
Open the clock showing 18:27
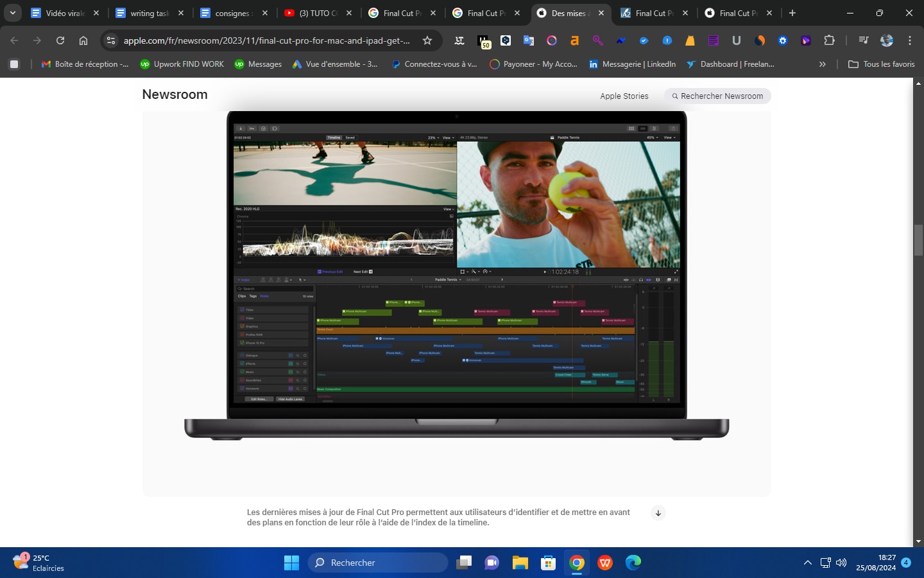point(876,563)
